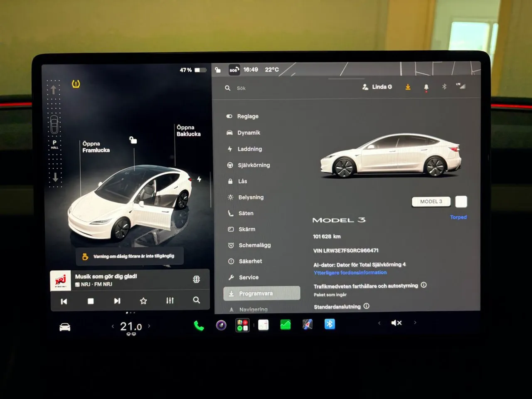Open the Linda G driver profile
The width and height of the screenshot is (532, 399).
point(377,87)
